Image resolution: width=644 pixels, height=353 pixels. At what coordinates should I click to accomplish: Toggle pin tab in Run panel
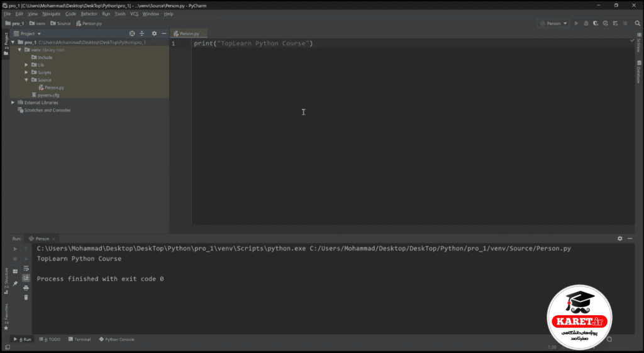click(15, 284)
